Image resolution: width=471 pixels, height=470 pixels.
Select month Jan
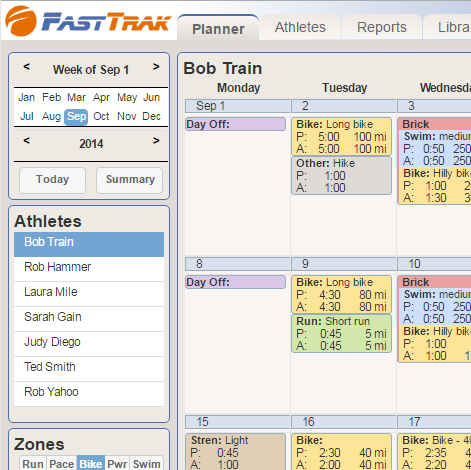[x=26, y=97]
